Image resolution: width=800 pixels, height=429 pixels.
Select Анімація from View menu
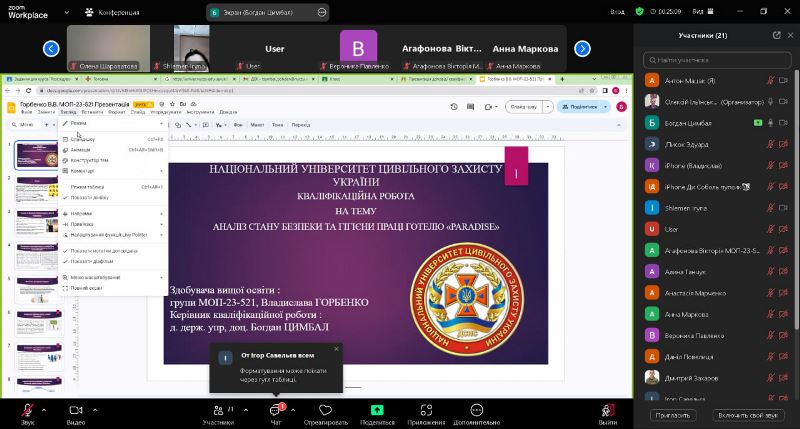113,150
